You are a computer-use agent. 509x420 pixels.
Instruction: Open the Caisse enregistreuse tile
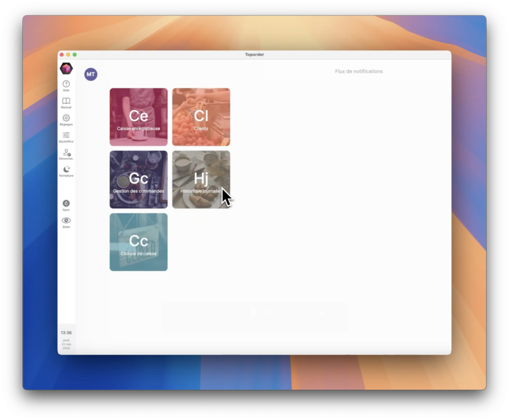point(139,117)
